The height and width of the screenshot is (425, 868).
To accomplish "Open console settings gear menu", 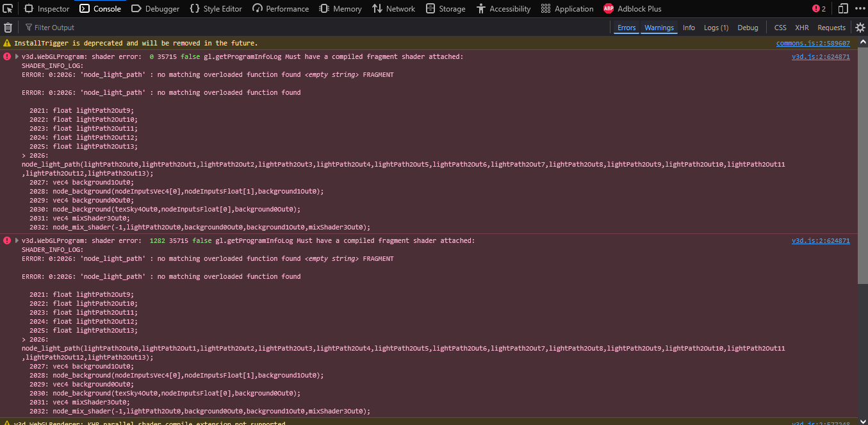I will [x=860, y=28].
